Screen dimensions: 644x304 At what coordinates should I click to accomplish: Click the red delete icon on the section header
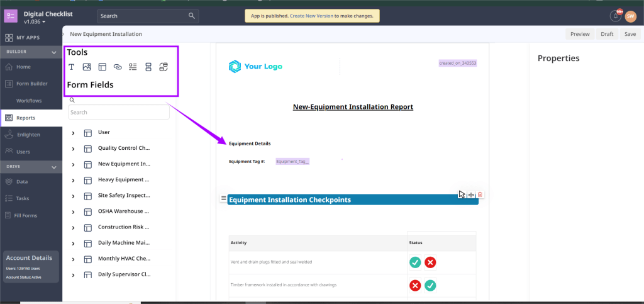480,194
